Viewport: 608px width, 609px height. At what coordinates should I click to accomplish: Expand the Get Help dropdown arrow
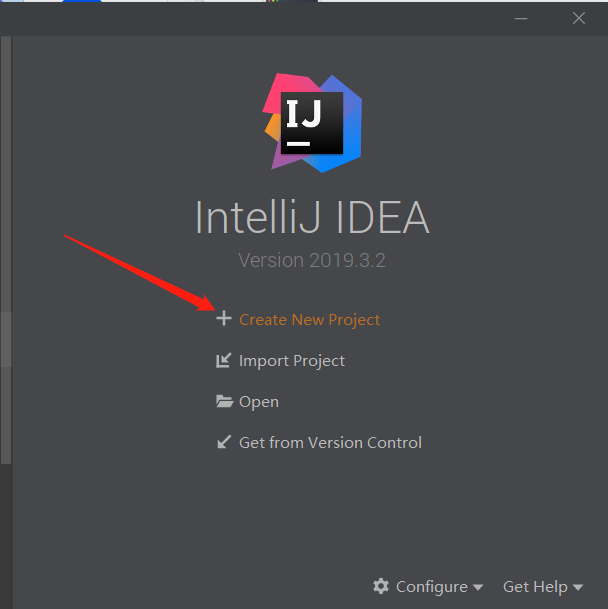point(578,587)
